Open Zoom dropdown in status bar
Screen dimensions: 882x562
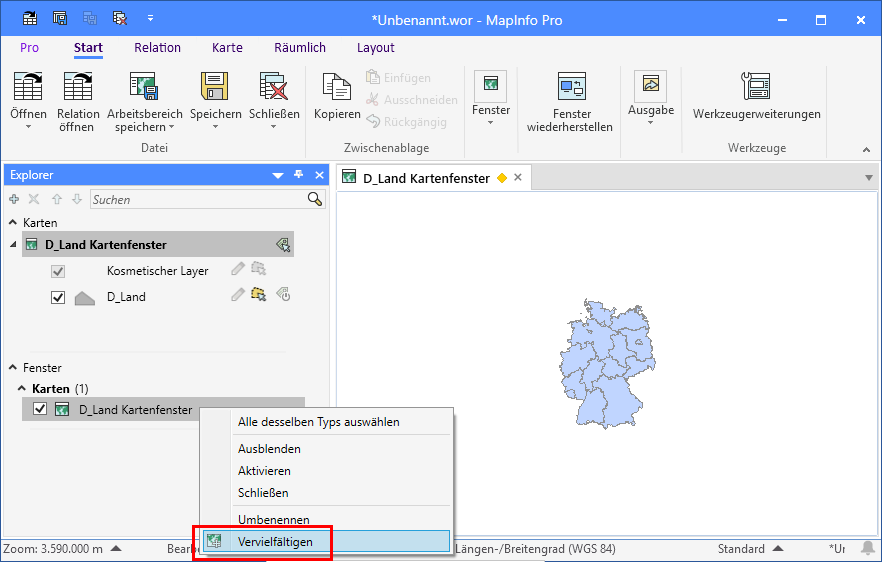[116, 548]
